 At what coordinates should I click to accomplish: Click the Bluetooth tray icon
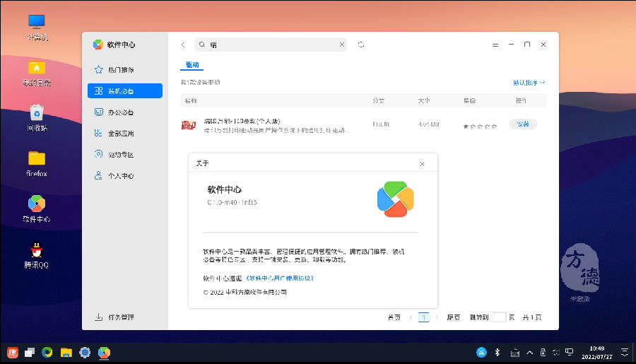point(497,352)
